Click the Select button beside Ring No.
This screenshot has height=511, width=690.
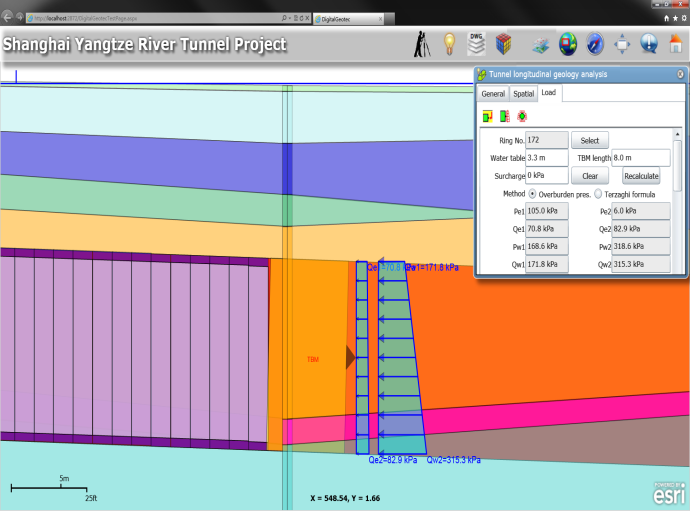590,140
